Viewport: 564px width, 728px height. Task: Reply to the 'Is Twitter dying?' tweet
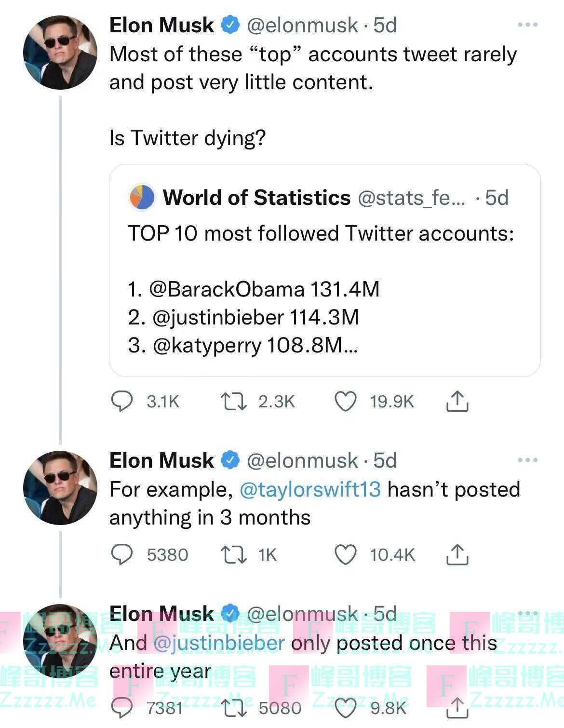(x=122, y=402)
